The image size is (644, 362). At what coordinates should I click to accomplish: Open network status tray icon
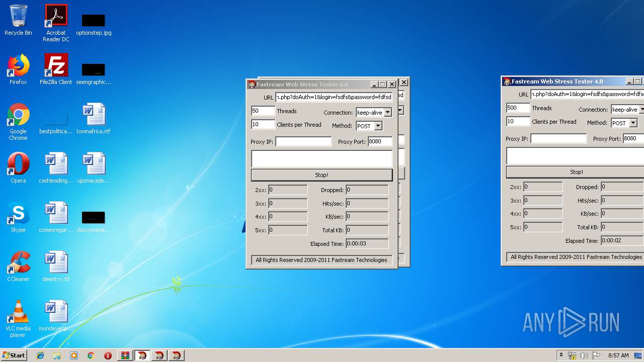(572, 355)
